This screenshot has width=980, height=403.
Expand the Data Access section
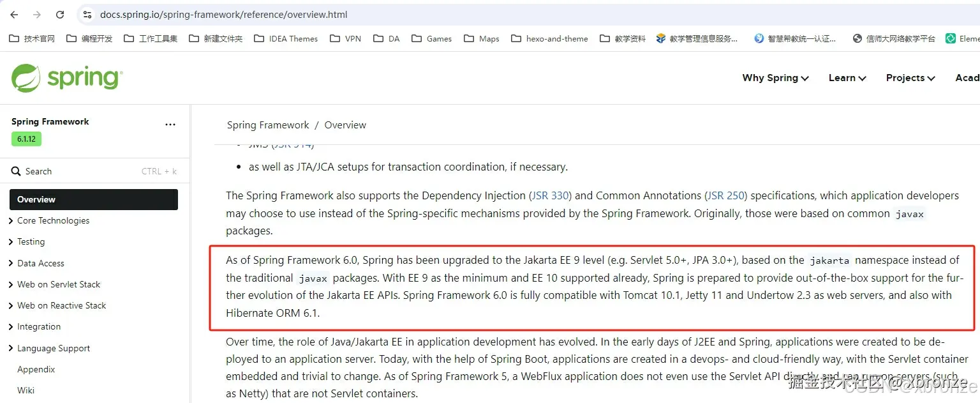click(x=36, y=263)
